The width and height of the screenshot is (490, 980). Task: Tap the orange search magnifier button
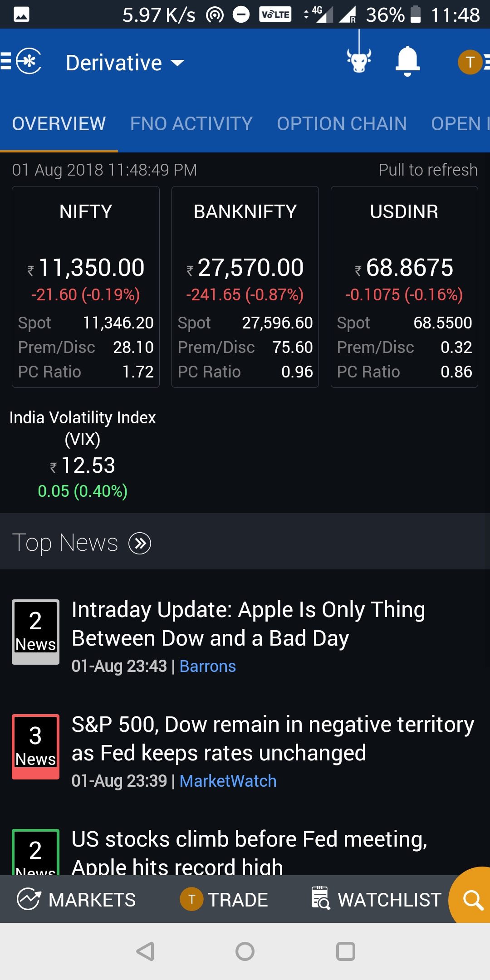click(472, 900)
